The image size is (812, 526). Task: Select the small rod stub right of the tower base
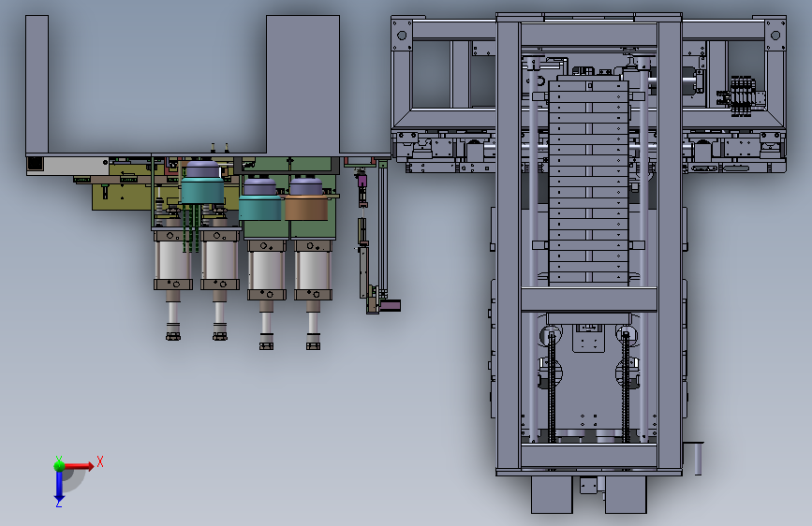(698, 459)
